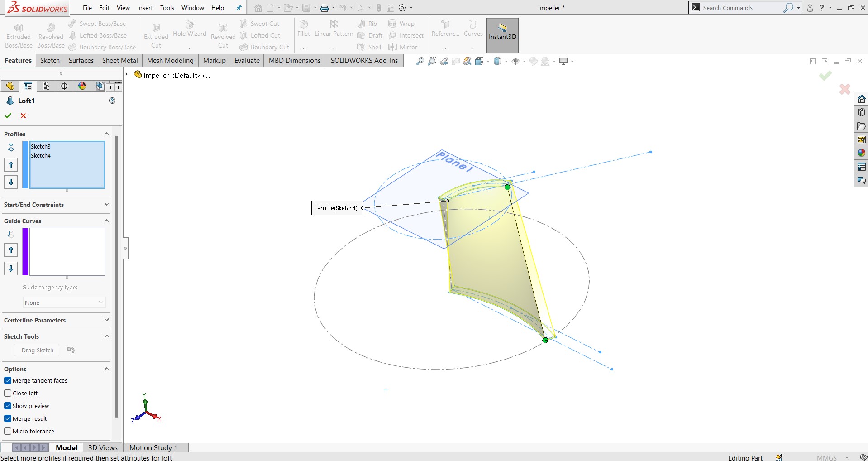Open the PropertyManager tab icon
Image resolution: width=868 pixels, height=461 pixels.
(x=28, y=86)
